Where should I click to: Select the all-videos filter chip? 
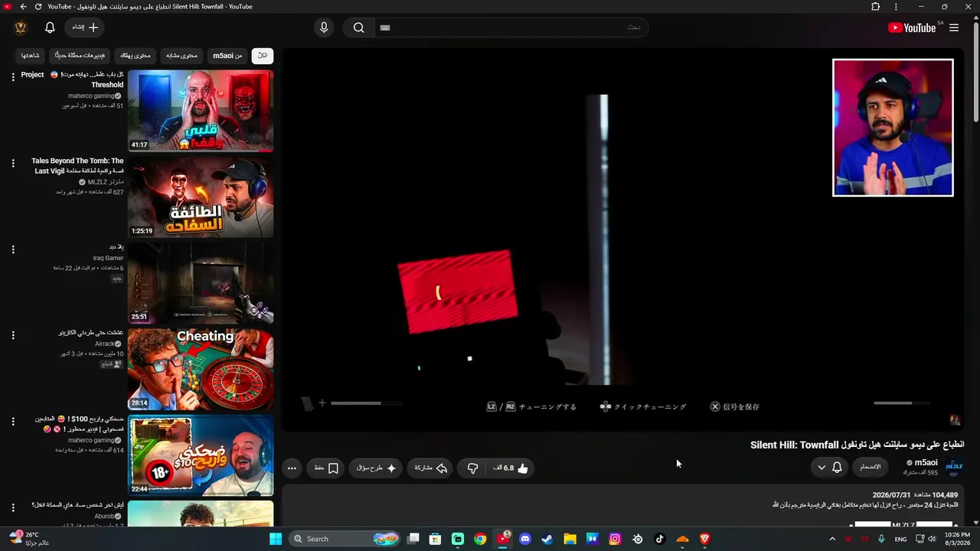[263, 55]
